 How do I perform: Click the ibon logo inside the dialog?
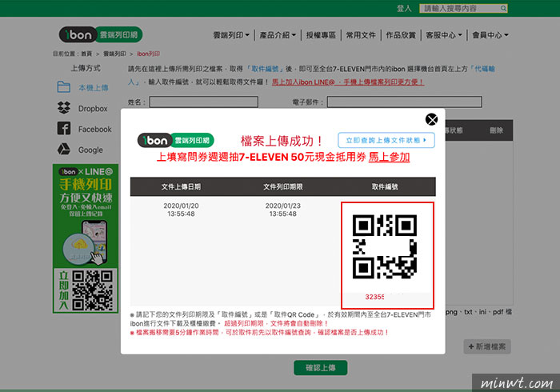coord(176,140)
